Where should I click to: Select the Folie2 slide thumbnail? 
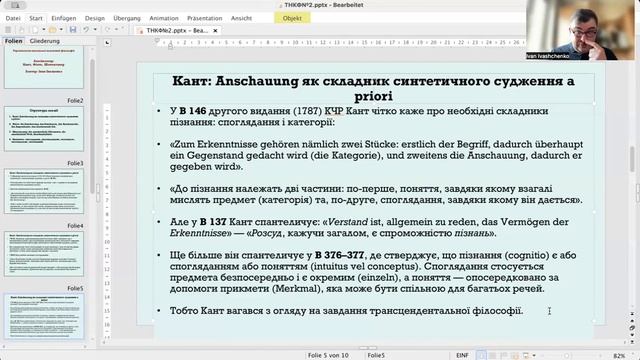click(44, 129)
